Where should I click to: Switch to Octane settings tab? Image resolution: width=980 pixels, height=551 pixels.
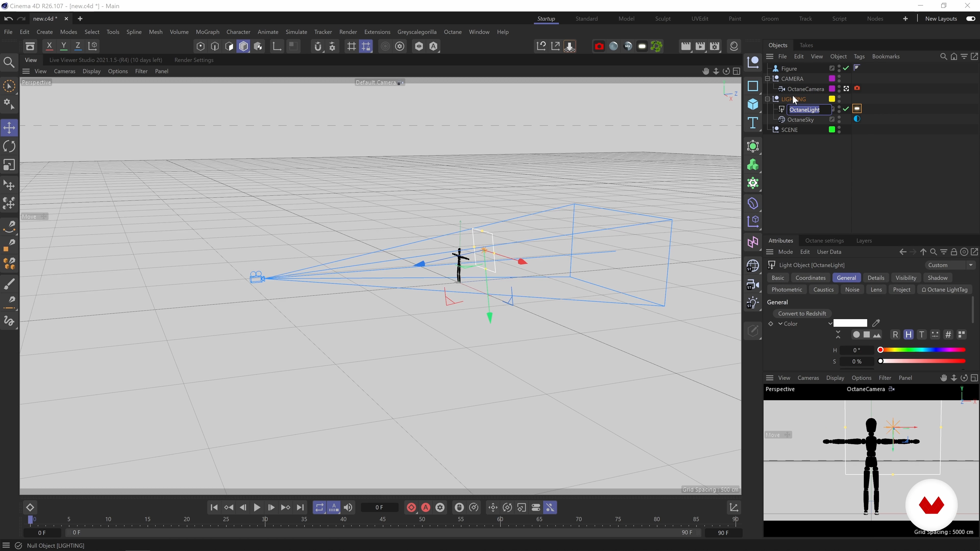tap(824, 241)
